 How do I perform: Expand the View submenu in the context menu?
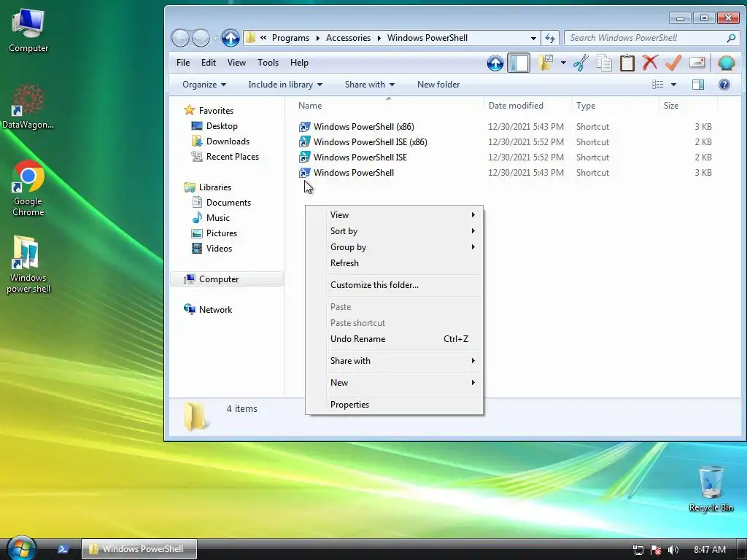[x=395, y=215]
